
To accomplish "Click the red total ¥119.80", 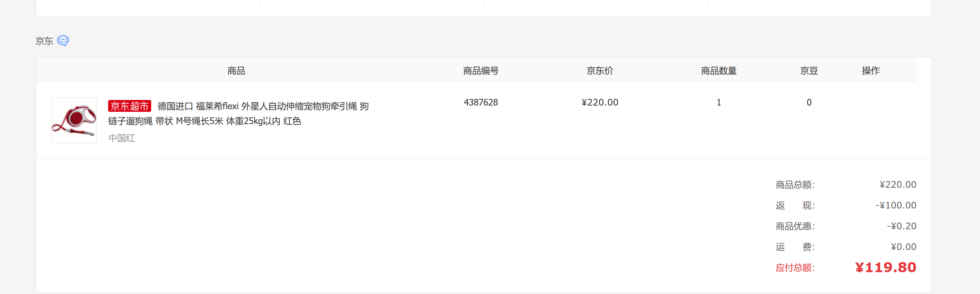I will [x=886, y=267].
